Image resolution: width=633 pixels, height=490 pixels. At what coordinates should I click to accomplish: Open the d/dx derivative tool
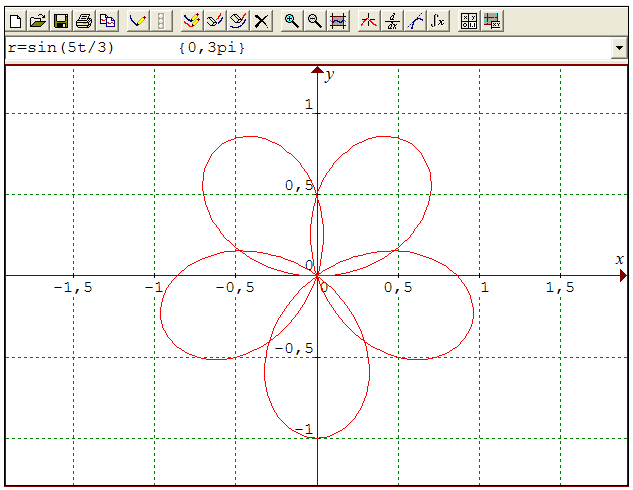click(x=392, y=21)
